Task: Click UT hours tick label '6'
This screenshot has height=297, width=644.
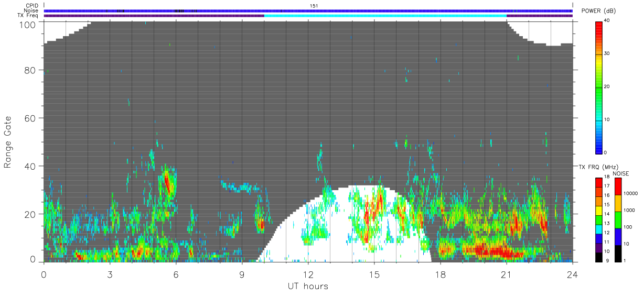Action: click(x=176, y=274)
